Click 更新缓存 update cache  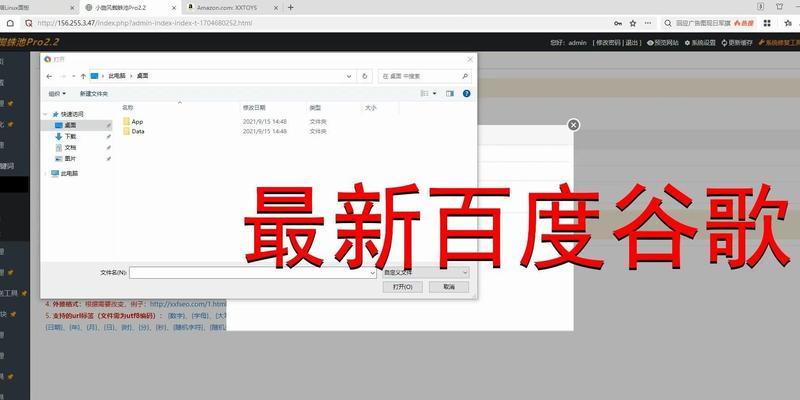pos(737,43)
